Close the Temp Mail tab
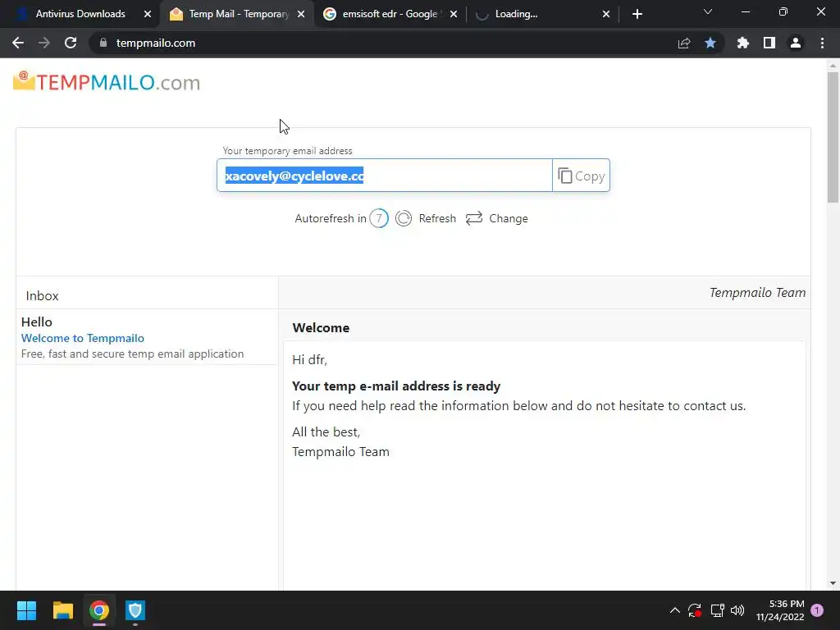 301,14
